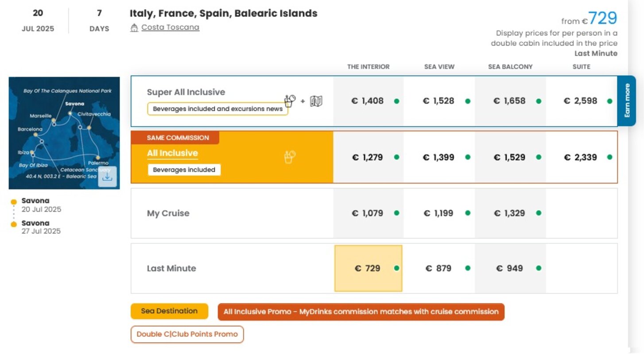Click the drinks icon in Super All Inclusive

point(290,101)
